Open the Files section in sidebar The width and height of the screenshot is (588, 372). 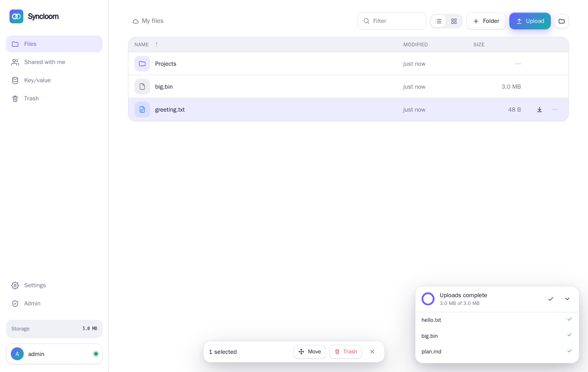[x=54, y=44]
